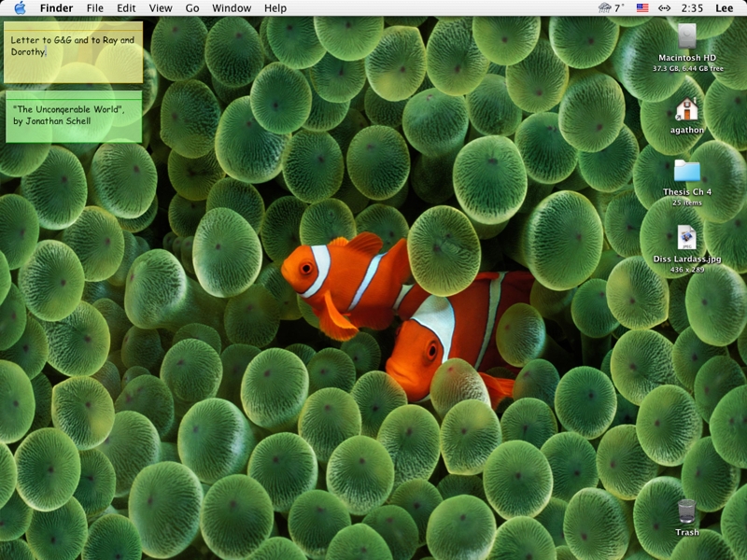Open the Macintosh HD drive icon
747x560 pixels.
(687, 36)
